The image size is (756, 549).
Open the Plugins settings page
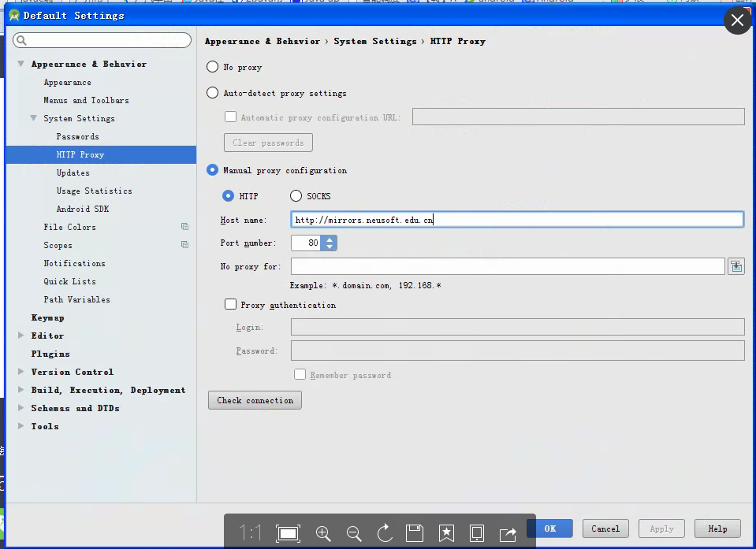pyautogui.click(x=50, y=354)
